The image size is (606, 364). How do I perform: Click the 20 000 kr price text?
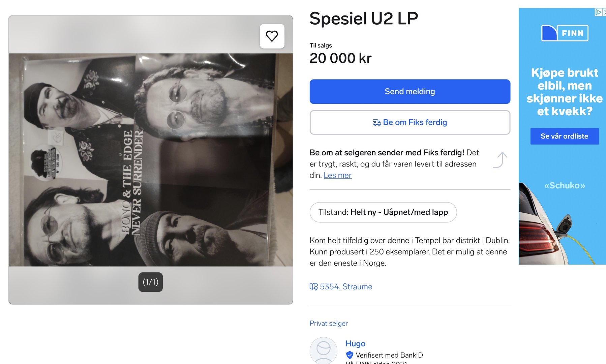[340, 58]
